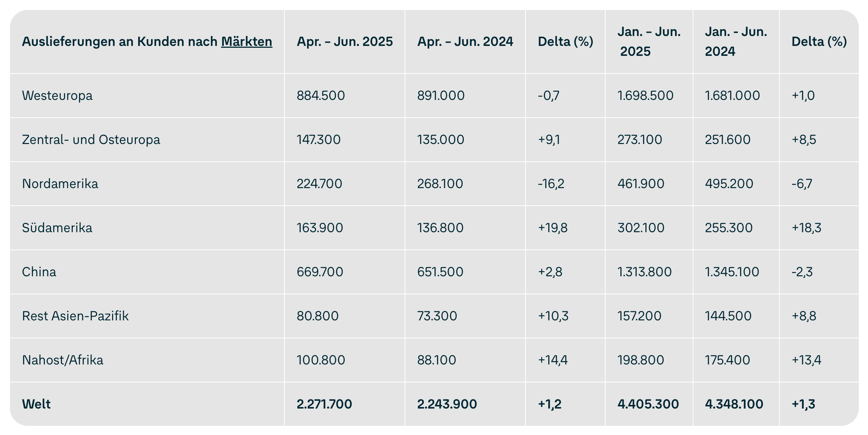Click the Rest Asien-Pazifik row label
Viewport: 868px width, 435px height.
click(75, 316)
